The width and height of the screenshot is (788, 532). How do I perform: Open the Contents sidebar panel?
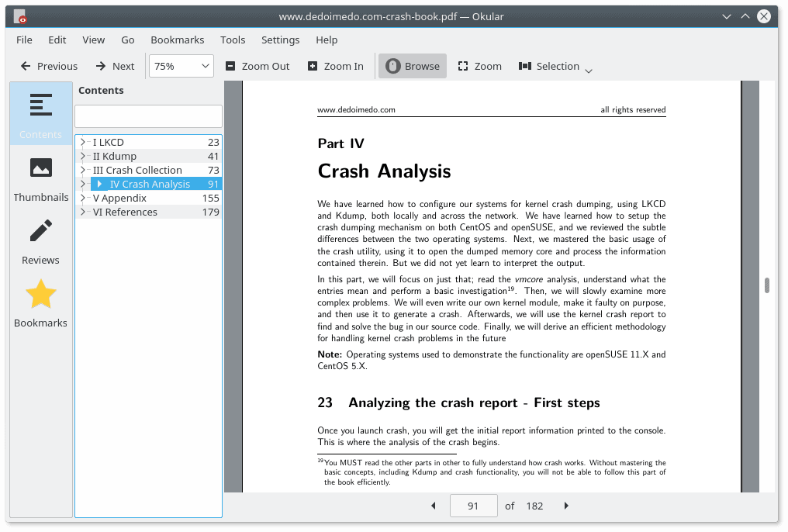(x=40, y=114)
